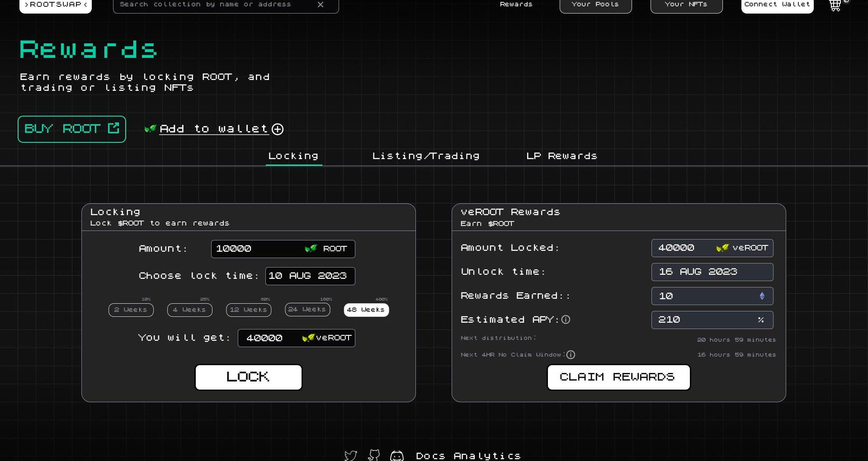The width and height of the screenshot is (868, 461).
Task: Click the Unlock time date field
Action: point(712,272)
